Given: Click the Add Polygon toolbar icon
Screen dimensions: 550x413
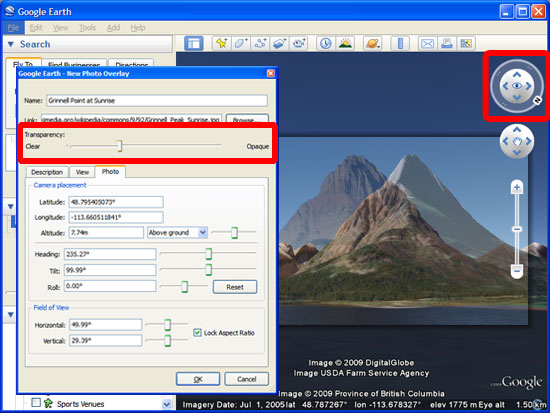Looking at the screenshot, I should point(241,44).
